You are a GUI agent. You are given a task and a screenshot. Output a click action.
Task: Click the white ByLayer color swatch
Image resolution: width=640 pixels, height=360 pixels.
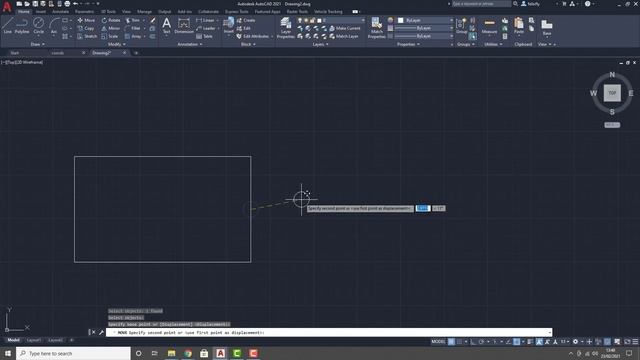click(400, 20)
